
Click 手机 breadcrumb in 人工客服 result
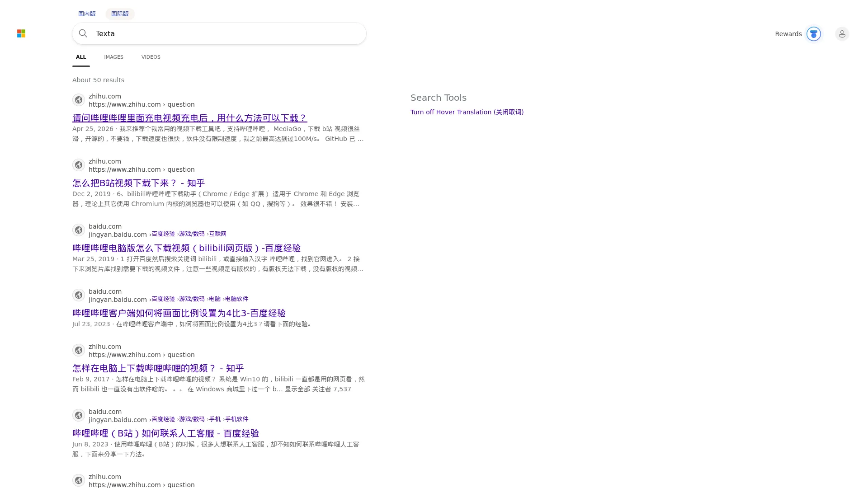pos(215,419)
